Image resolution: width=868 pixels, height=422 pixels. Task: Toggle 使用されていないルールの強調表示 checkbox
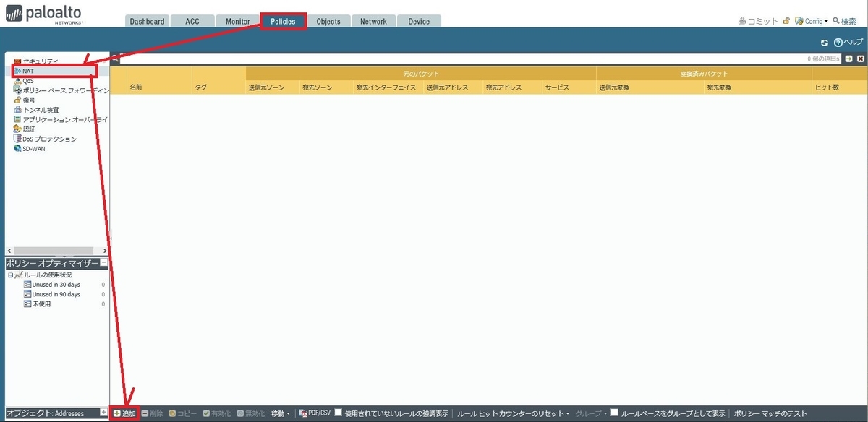(x=339, y=413)
